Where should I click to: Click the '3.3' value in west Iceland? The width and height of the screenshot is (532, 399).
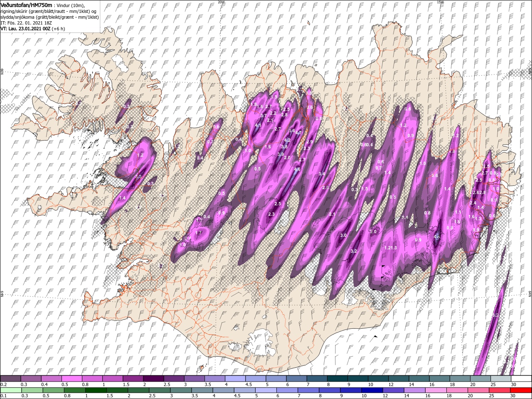pos(138,176)
